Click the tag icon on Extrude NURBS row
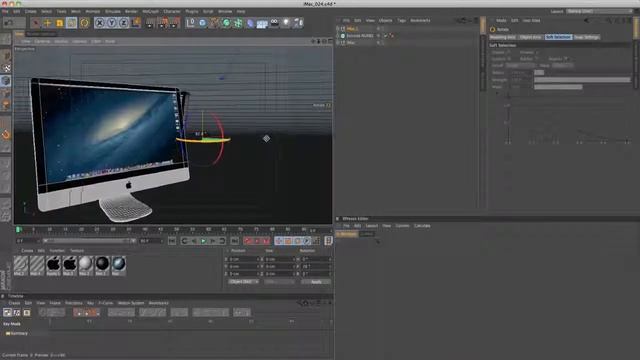Image resolution: width=640 pixels, height=360 pixels. pos(391,36)
